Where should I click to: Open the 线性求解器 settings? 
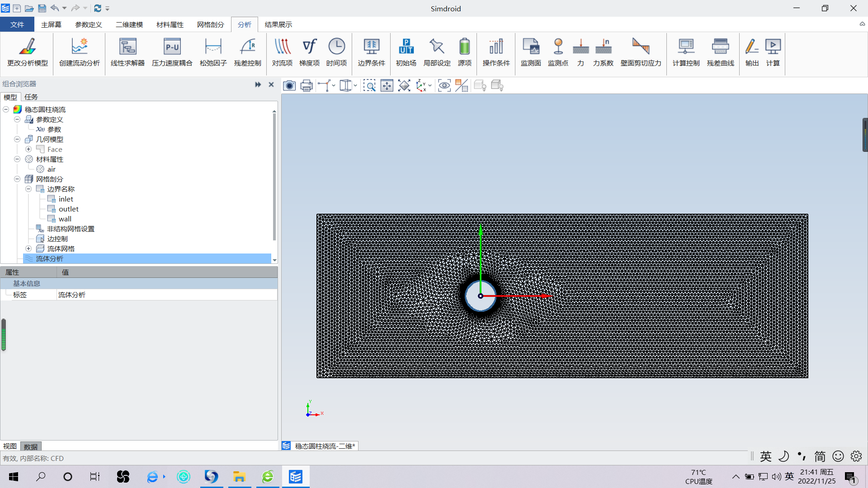click(127, 52)
